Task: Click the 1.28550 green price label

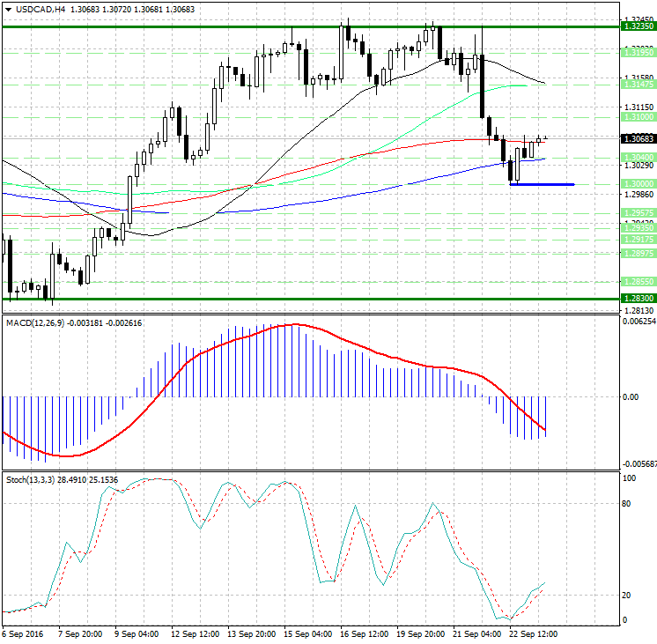Action: point(637,281)
